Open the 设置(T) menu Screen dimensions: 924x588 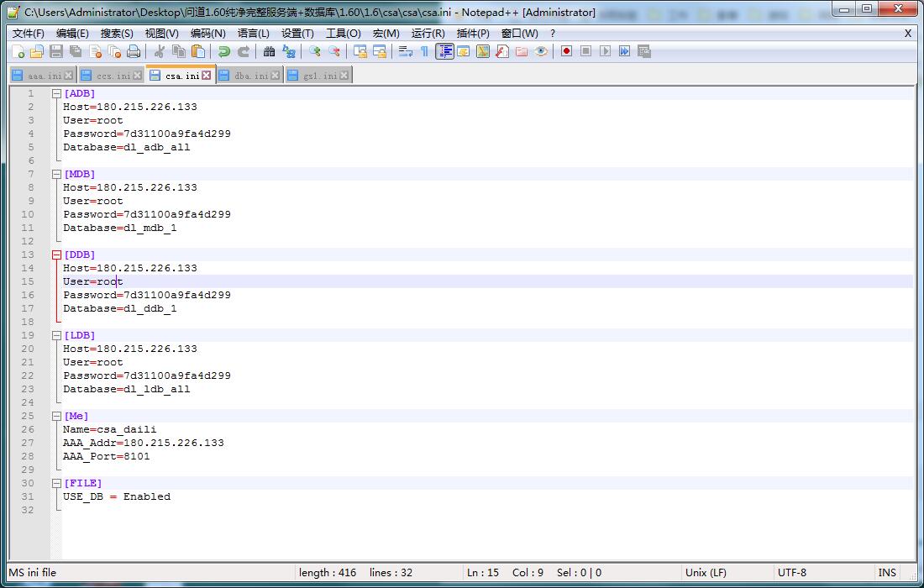[x=297, y=34]
